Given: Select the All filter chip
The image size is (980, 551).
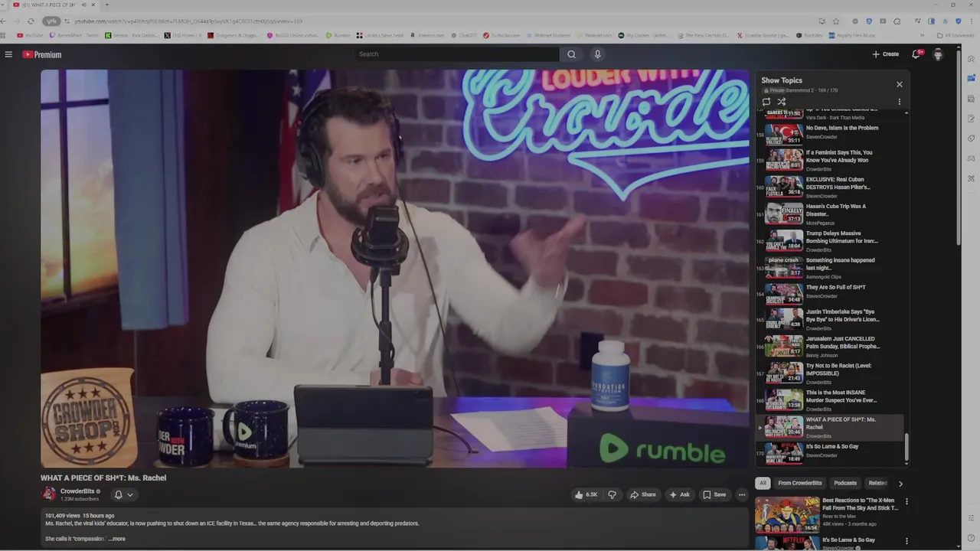Looking at the screenshot, I should pos(763,483).
